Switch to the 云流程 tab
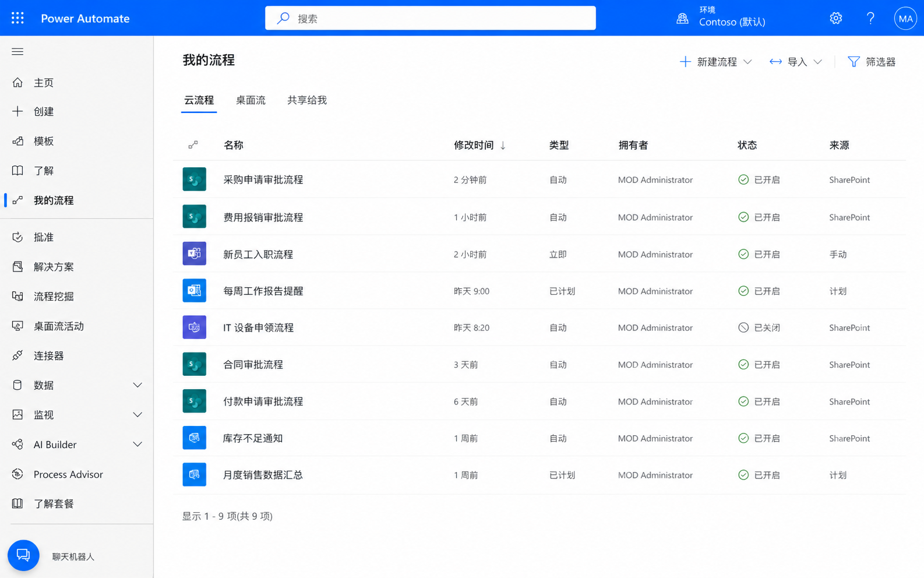 pos(199,100)
